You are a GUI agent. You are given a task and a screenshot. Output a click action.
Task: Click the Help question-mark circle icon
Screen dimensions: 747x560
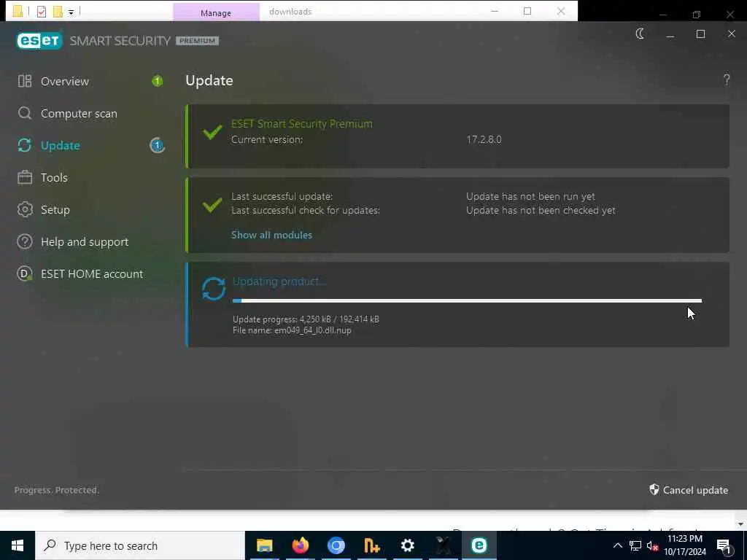click(25, 242)
